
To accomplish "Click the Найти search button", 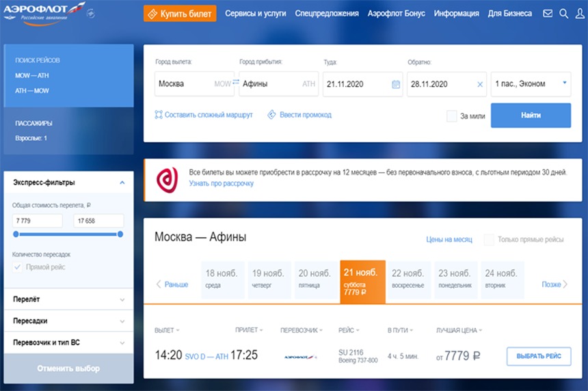I will click(531, 116).
